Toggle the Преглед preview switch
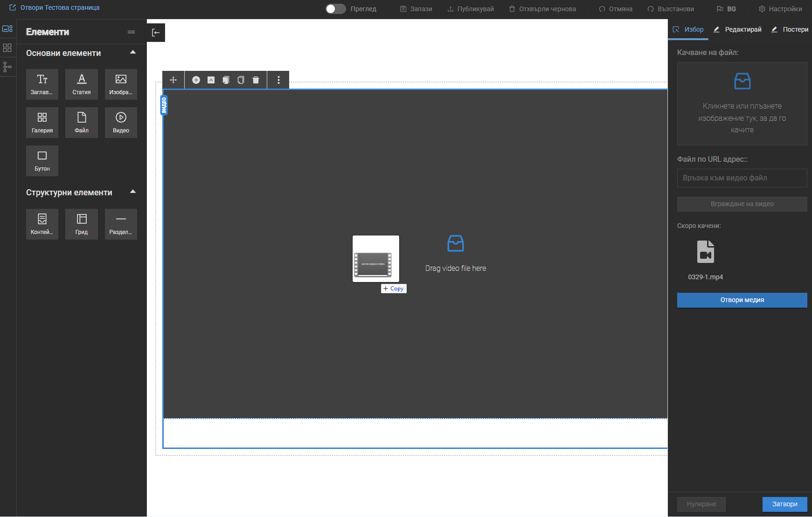812x517 pixels. [335, 9]
